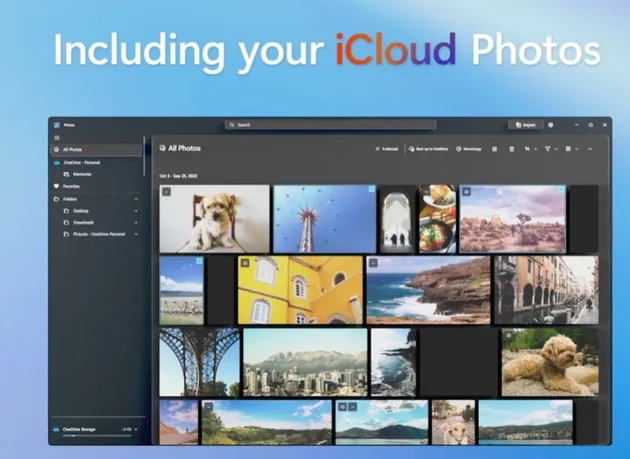Screen dimensions: 630x459
Task: Click the Import button
Action: 526,125
